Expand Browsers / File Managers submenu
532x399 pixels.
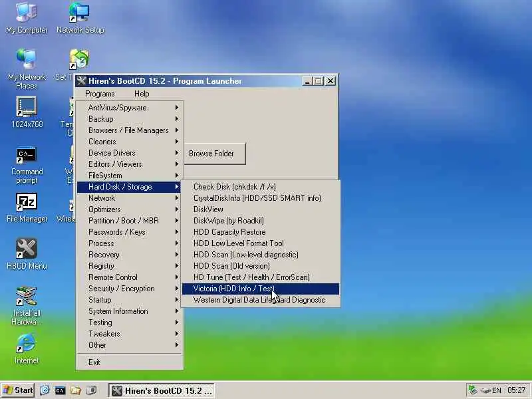[x=130, y=130]
